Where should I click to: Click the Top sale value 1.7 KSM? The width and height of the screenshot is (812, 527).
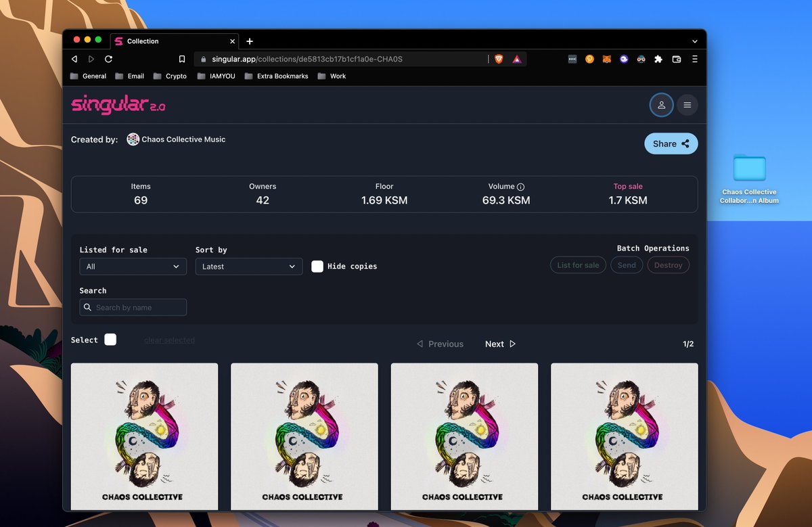coord(628,200)
